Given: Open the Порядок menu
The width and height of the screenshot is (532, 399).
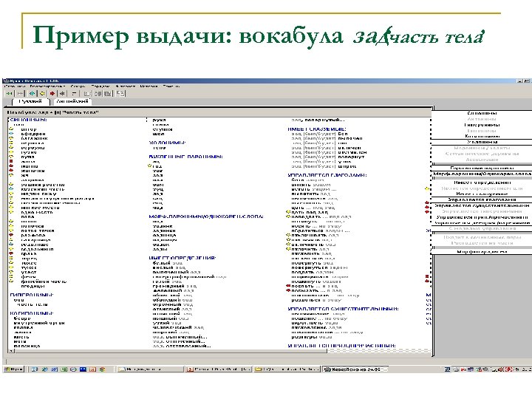Looking at the screenshot, I should point(100,86).
